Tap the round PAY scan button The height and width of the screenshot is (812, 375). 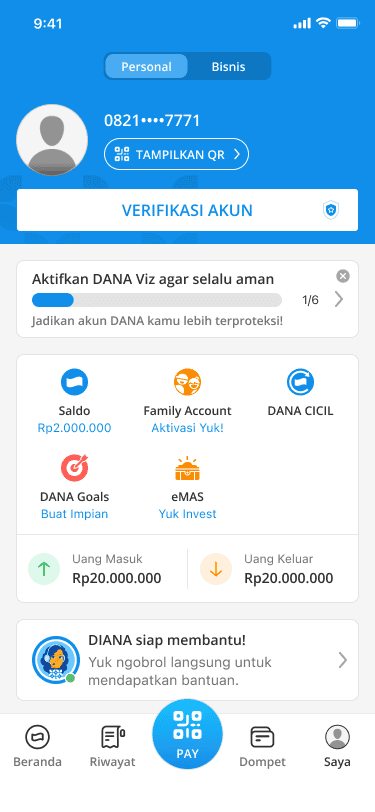[188, 734]
